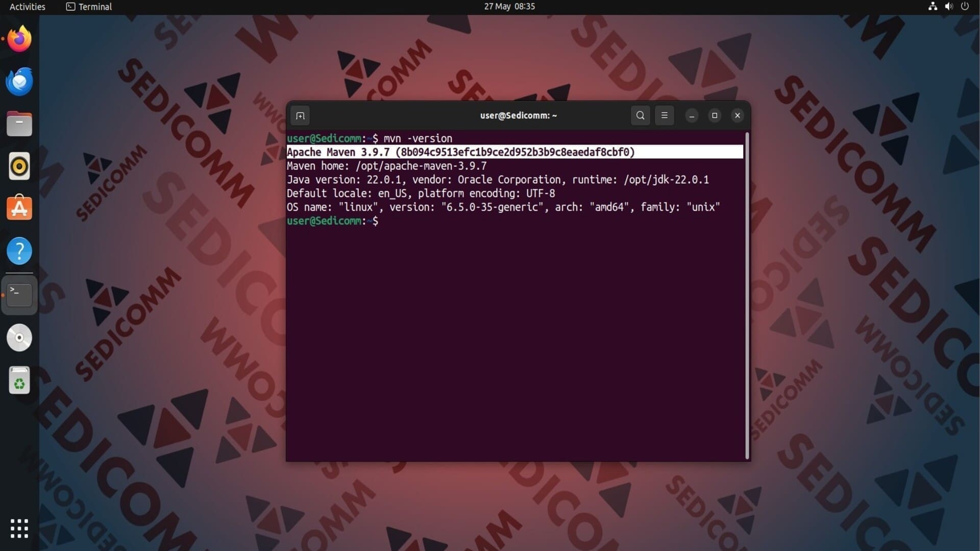Close the terminal window

[737, 116]
